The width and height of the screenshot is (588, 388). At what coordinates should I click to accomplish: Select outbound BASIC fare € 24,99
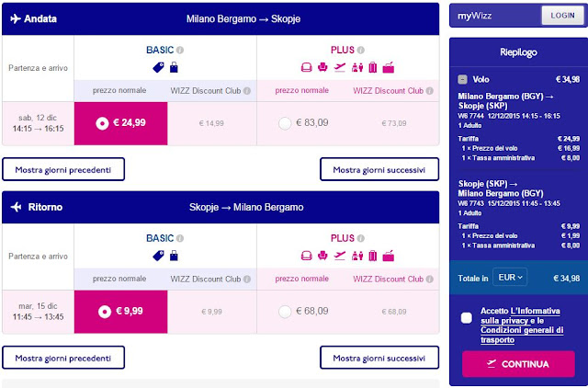pos(120,123)
